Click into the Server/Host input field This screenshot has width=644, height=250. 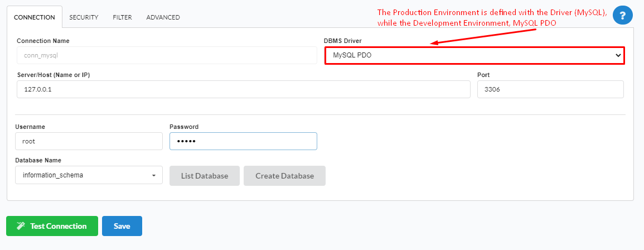244,89
